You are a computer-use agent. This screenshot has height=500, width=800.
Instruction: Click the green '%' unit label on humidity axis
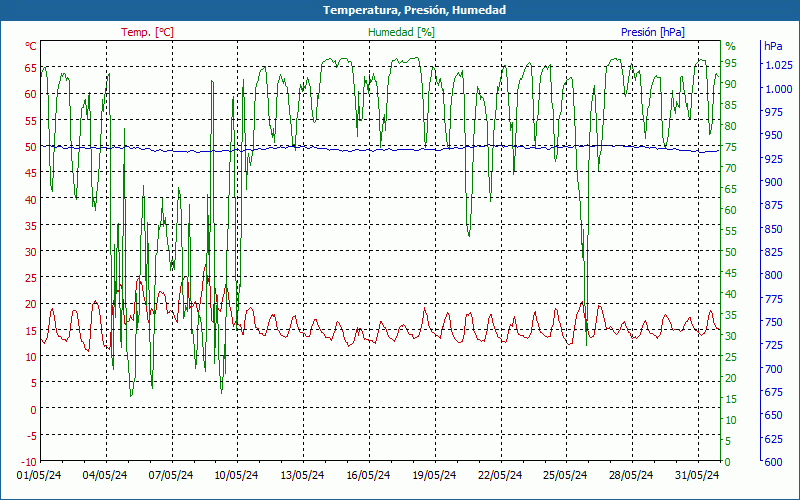(x=731, y=46)
